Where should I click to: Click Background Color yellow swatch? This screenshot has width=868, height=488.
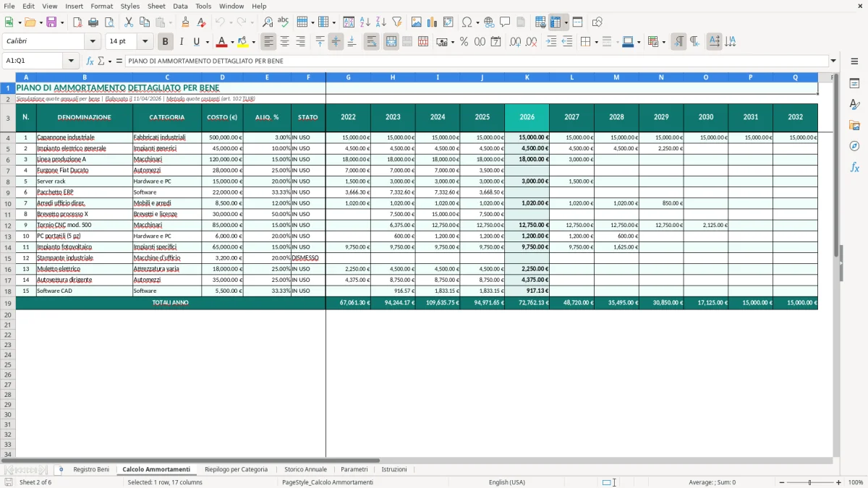243,42
